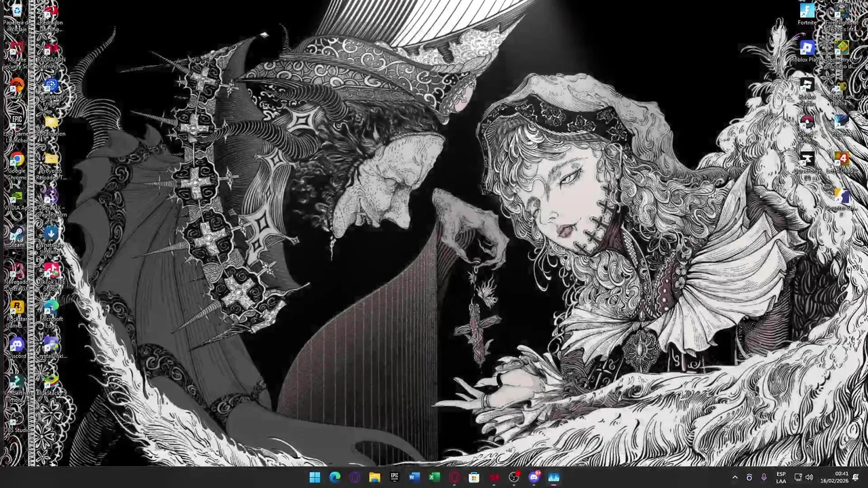The height and width of the screenshot is (488, 868).
Task: Show hidden system tray icons
Action: (x=735, y=478)
